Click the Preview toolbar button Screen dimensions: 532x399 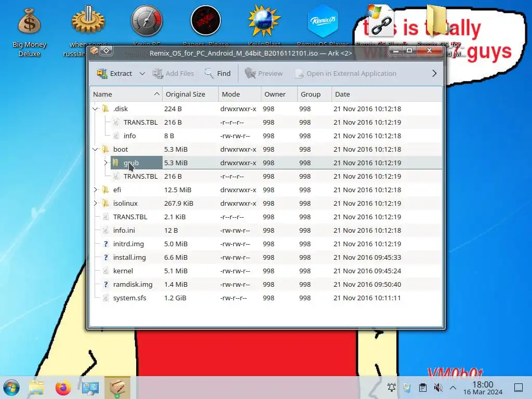pyautogui.click(x=263, y=73)
